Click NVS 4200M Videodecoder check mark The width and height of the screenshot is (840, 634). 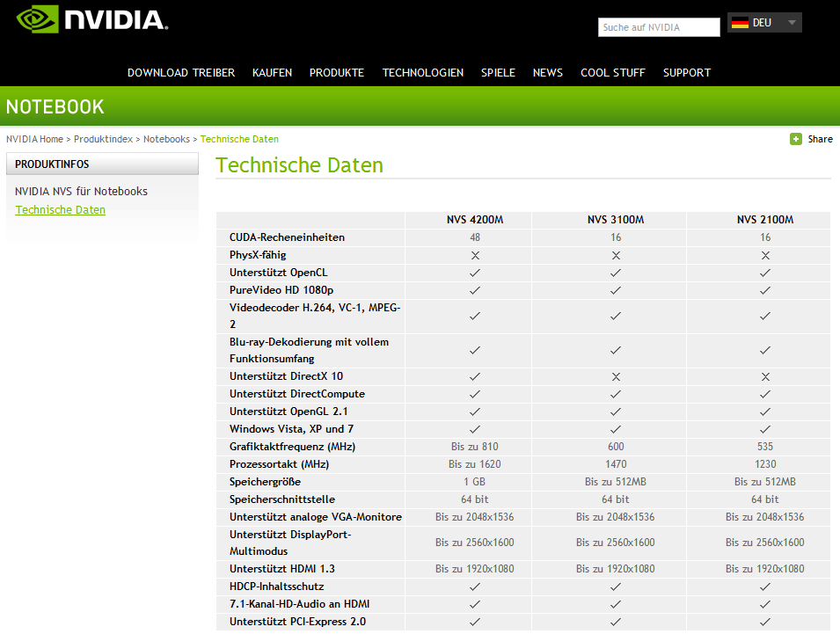tap(475, 317)
